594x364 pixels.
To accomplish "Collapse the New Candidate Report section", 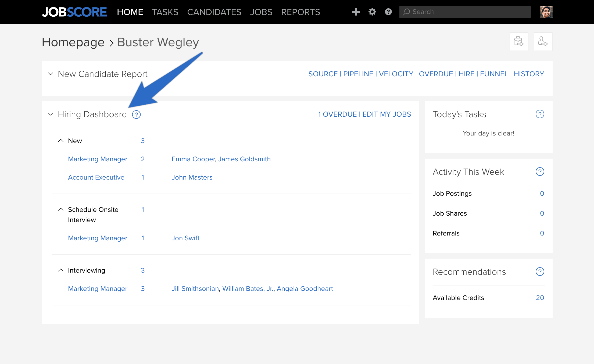I will pos(51,74).
